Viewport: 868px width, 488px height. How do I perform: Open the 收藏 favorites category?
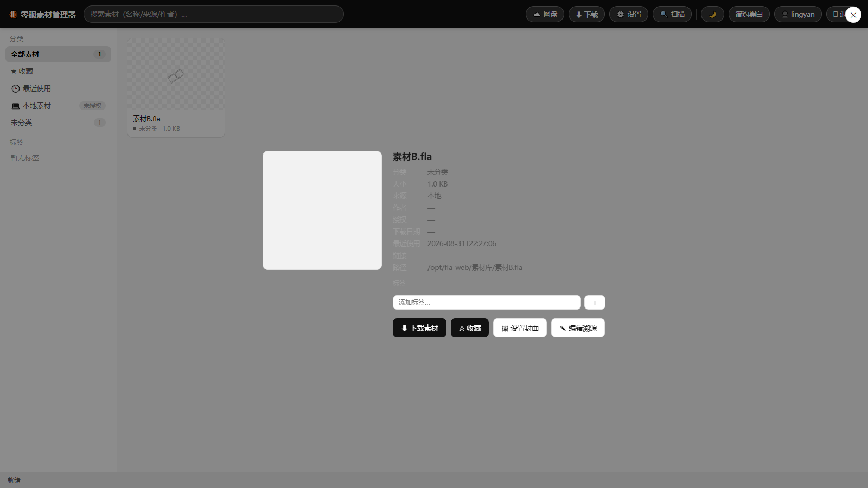(x=58, y=71)
